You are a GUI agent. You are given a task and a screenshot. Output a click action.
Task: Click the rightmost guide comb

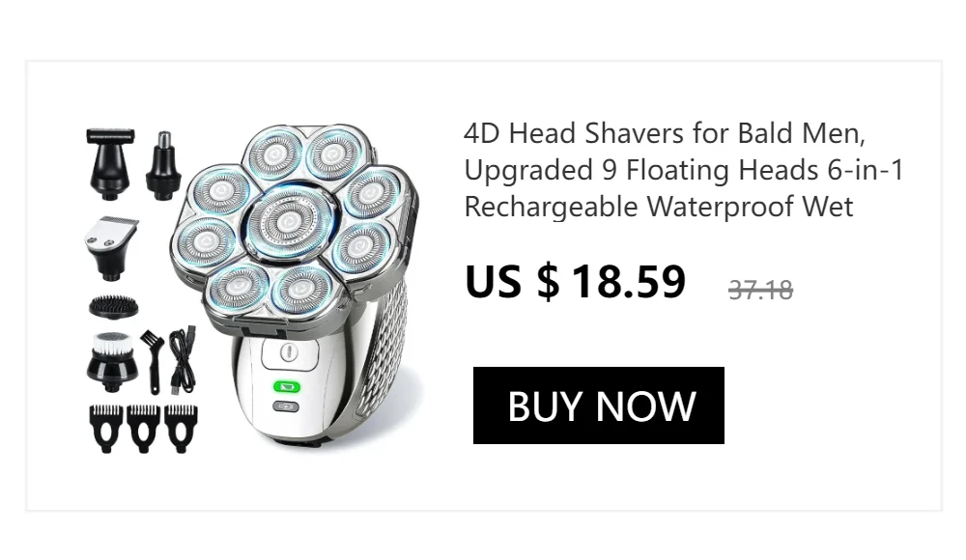coord(181,429)
